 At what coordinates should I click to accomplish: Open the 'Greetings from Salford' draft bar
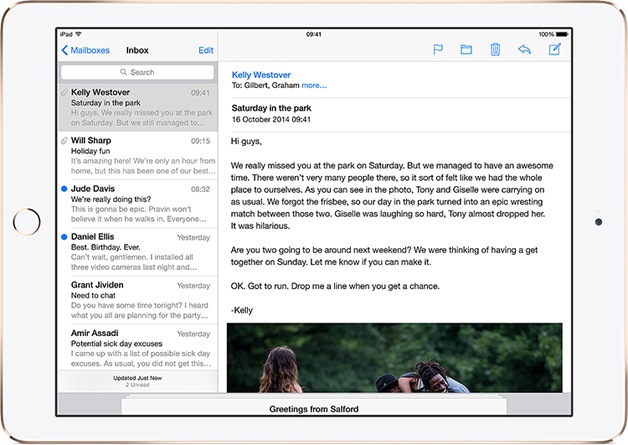314,406
